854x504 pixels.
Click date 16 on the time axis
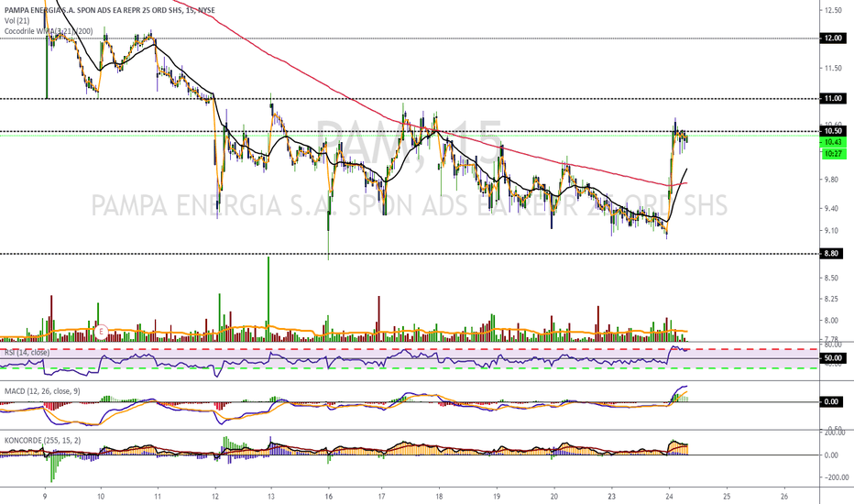pos(328,497)
